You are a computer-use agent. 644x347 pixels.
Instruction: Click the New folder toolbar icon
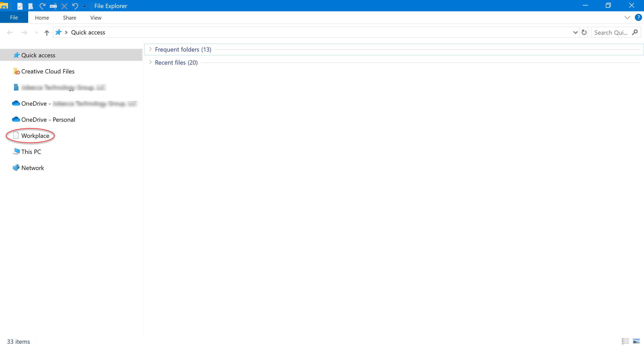(x=31, y=6)
